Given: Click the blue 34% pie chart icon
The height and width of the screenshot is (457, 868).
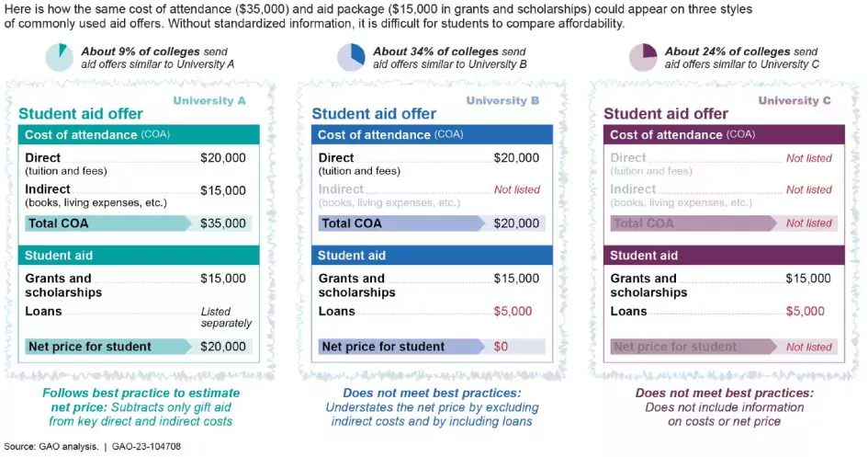Looking at the screenshot, I should 351,57.
